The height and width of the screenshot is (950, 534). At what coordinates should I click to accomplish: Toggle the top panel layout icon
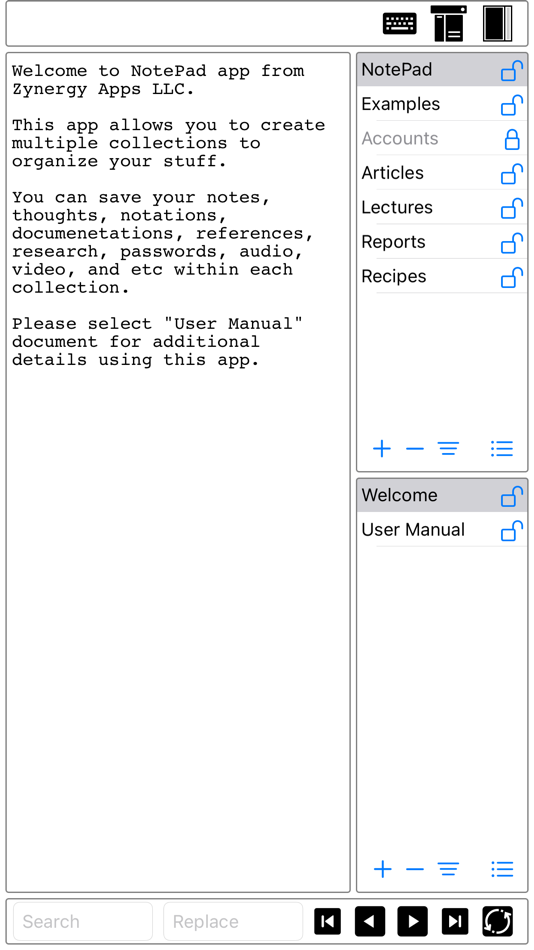449,23
